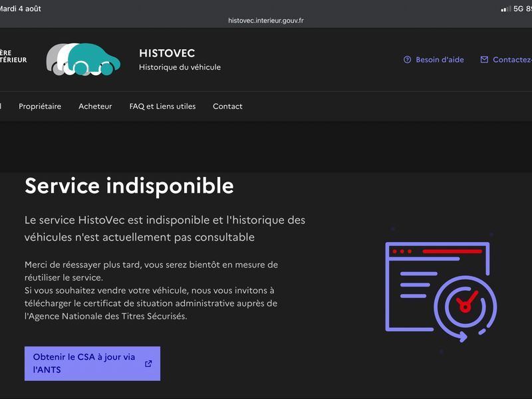Open the Contact menu item
This screenshot has height=399, width=532.
click(227, 106)
